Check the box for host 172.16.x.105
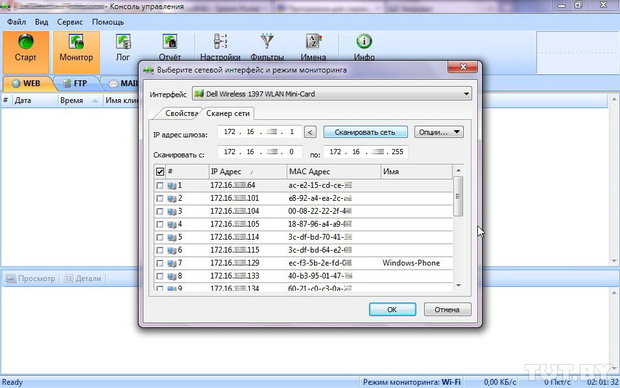 [x=160, y=225]
